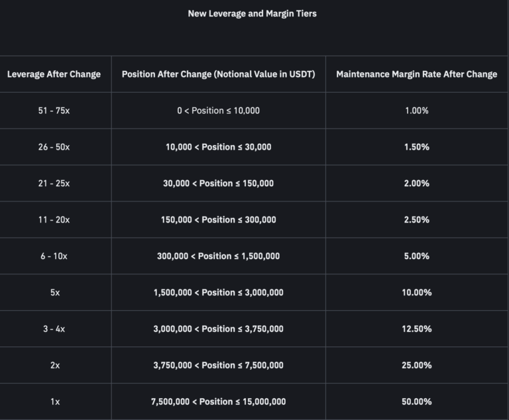The image size is (509, 420).
Task: Click the "30,000 < Position ≤ 150,000" cell
Action: [x=218, y=184]
